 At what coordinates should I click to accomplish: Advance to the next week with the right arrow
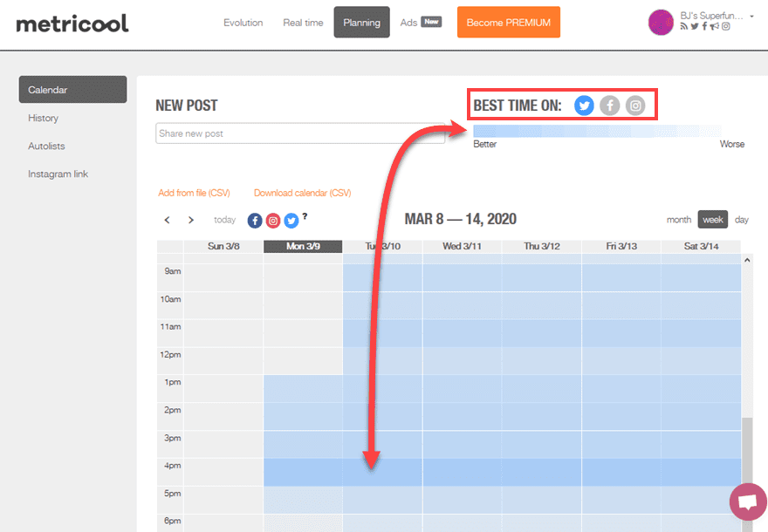coord(190,220)
